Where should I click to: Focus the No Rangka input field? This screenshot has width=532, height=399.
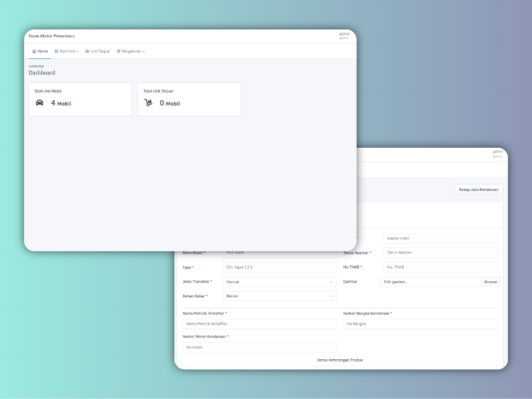420,324
